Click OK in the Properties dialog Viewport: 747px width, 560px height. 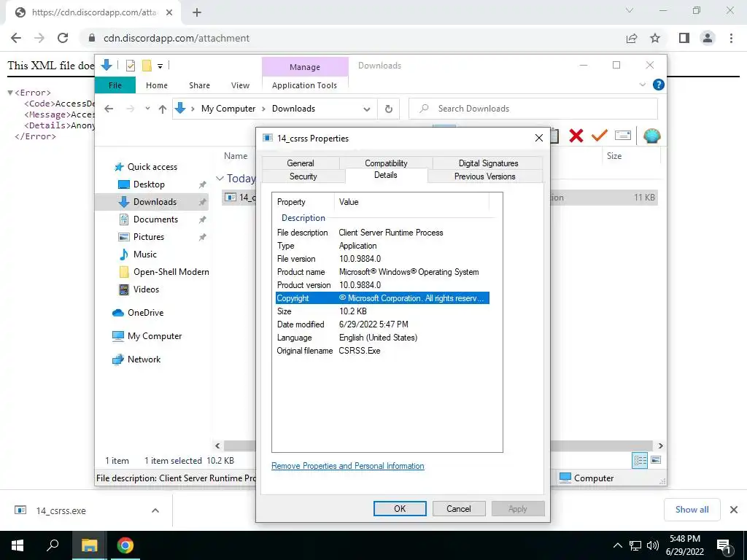(400, 508)
